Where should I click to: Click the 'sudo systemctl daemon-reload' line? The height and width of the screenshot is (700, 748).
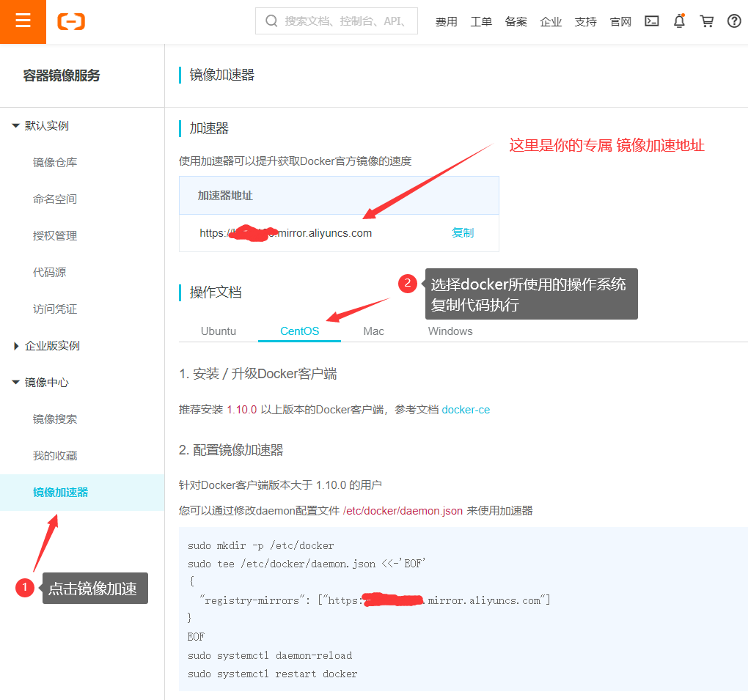[270, 655]
